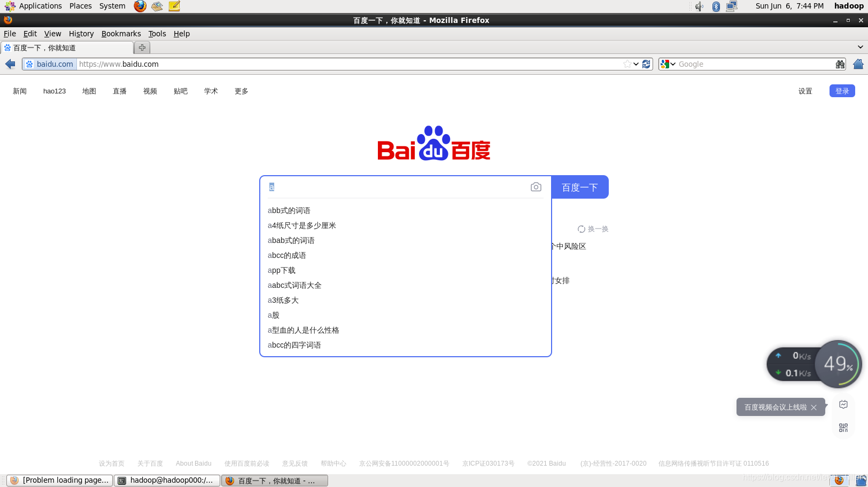Select the 百度一下，你就知道 browser tab
The image size is (868, 487).
[x=67, y=48]
